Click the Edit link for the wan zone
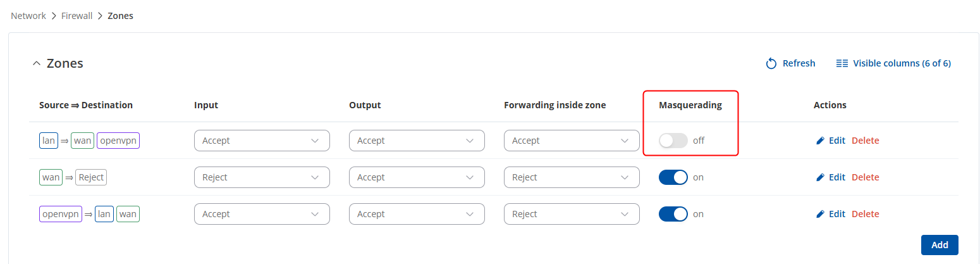The image size is (980, 264). coord(836,177)
